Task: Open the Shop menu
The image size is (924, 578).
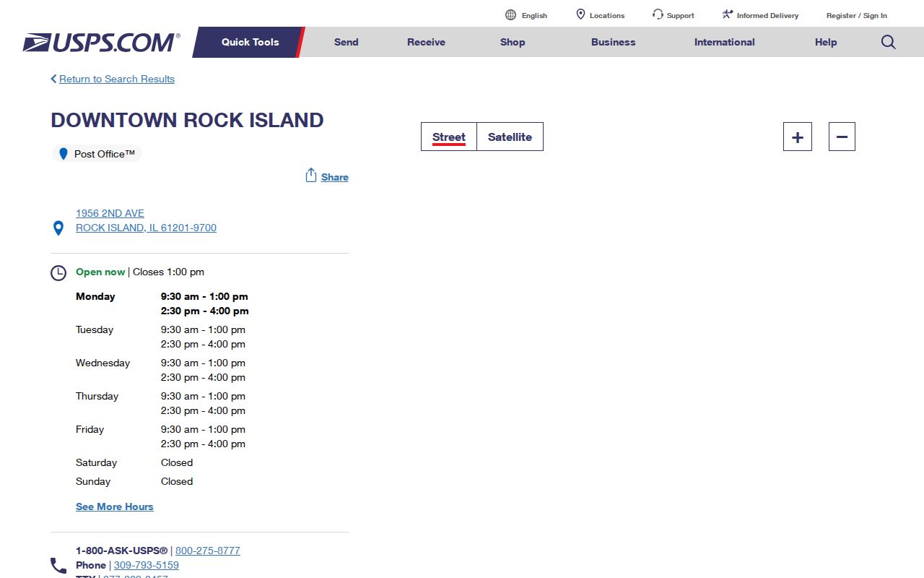Action: tap(513, 42)
